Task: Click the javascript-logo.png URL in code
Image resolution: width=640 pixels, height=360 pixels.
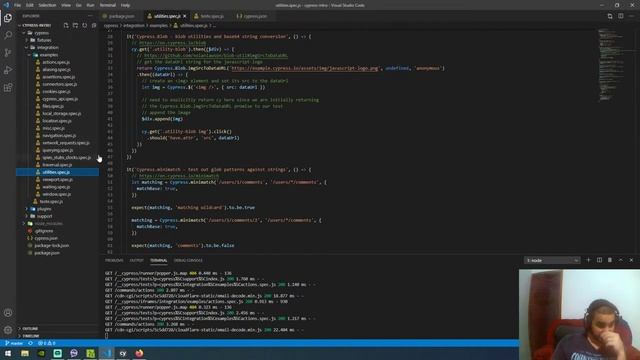Action: [305, 68]
